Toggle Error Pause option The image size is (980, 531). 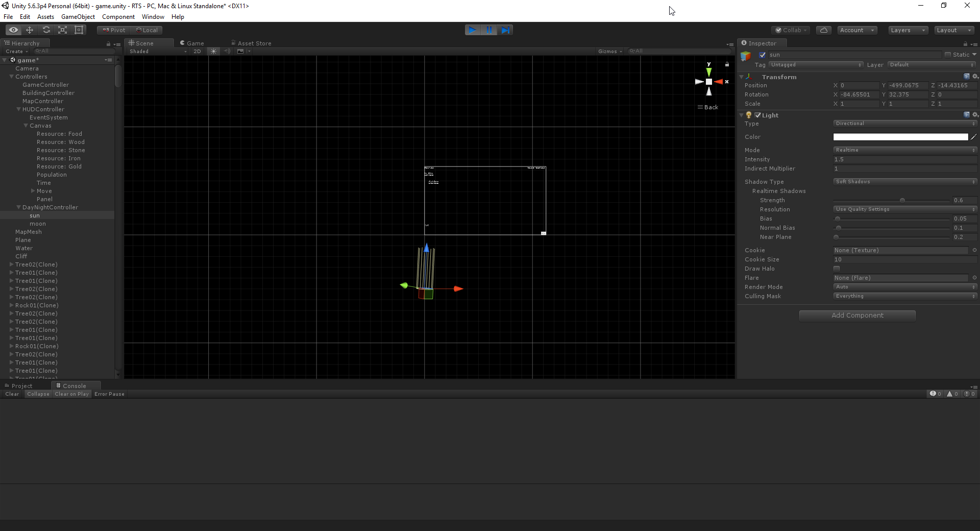coord(109,394)
